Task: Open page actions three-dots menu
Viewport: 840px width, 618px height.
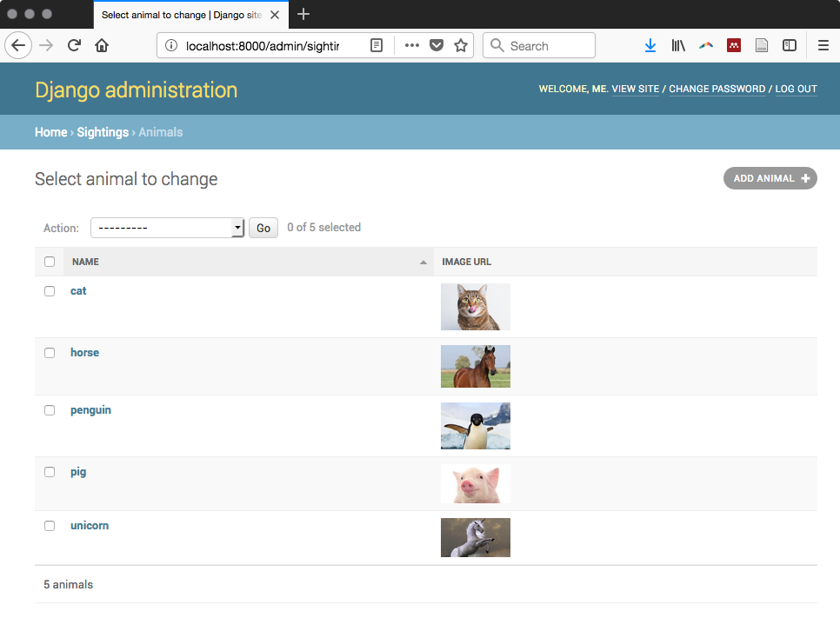Action: (x=411, y=45)
